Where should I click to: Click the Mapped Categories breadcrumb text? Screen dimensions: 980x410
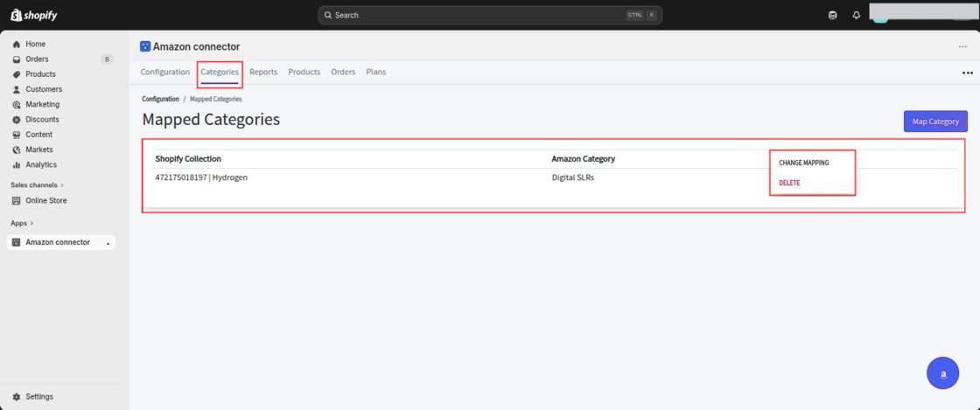click(x=215, y=100)
